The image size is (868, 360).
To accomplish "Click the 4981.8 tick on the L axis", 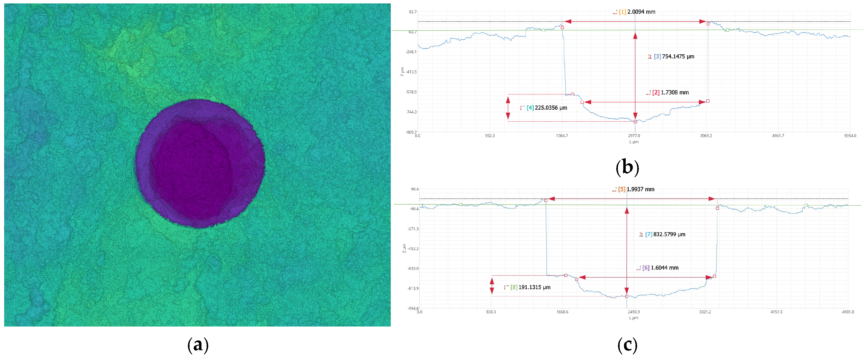I will click(848, 312).
